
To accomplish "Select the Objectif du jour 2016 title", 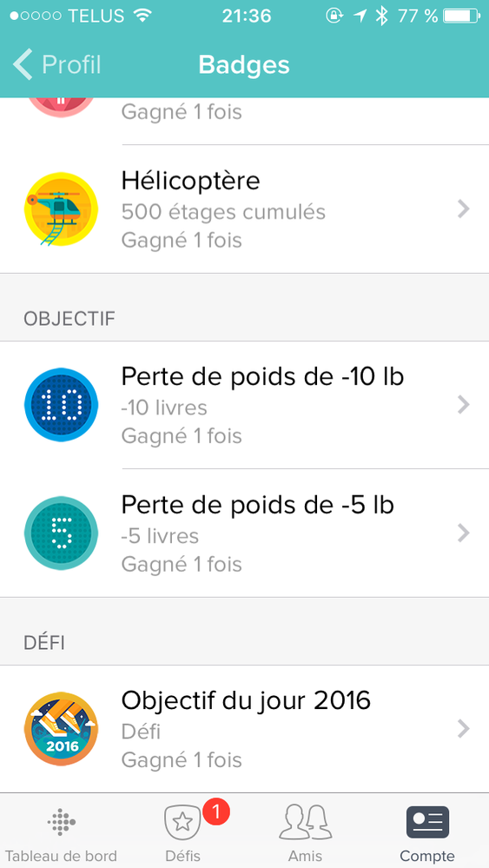I will pyautogui.click(x=246, y=701).
